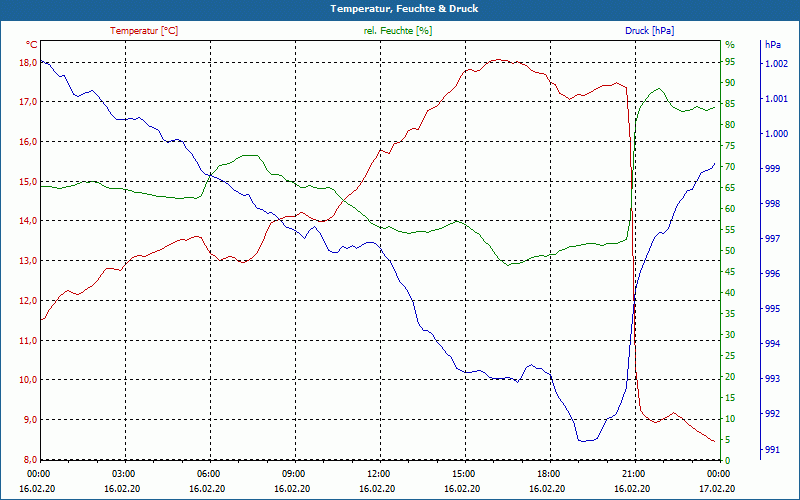
Task: Click the "30" humidity axis value
Action: [730, 335]
